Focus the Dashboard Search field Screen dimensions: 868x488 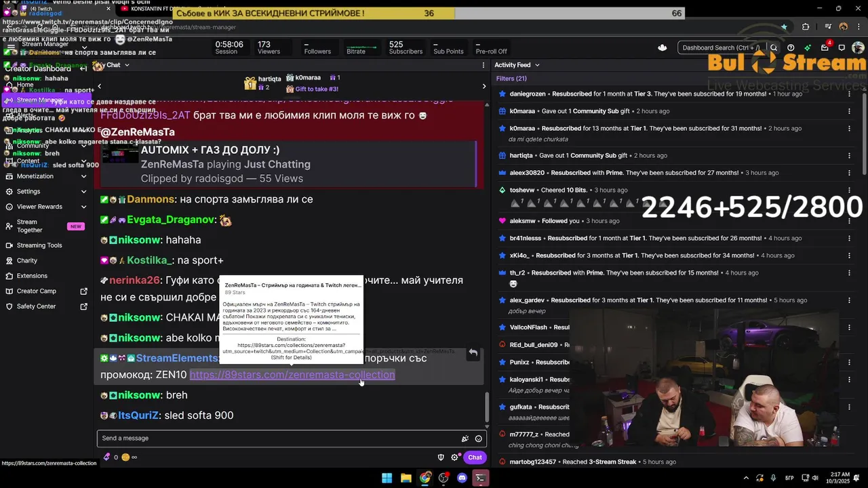click(721, 48)
